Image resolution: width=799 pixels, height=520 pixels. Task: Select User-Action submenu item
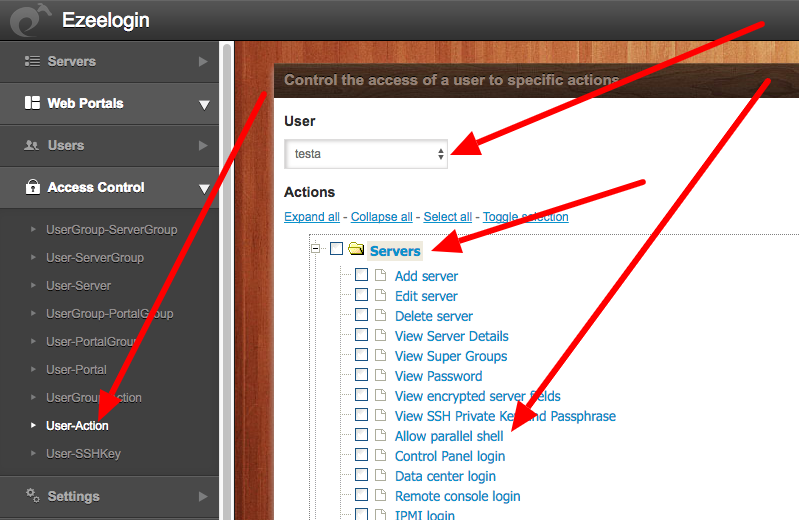coord(77,426)
